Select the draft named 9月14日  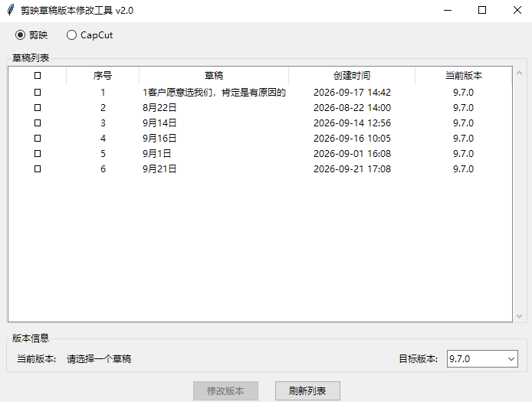click(159, 123)
